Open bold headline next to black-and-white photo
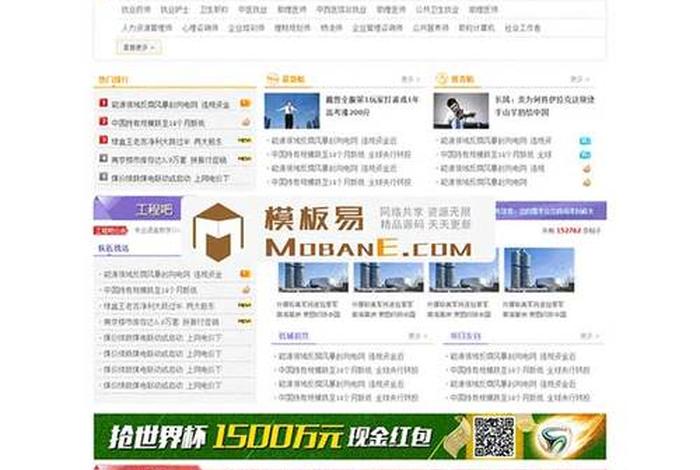Screen dimensions: 700x470 pyautogui.click(x=545, y=106)
